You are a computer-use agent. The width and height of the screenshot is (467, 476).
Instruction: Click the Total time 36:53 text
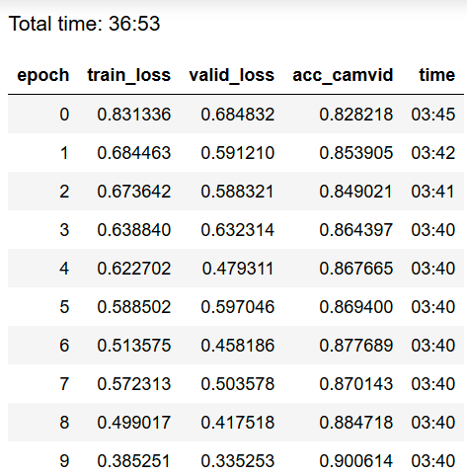(x=84, y=24)
